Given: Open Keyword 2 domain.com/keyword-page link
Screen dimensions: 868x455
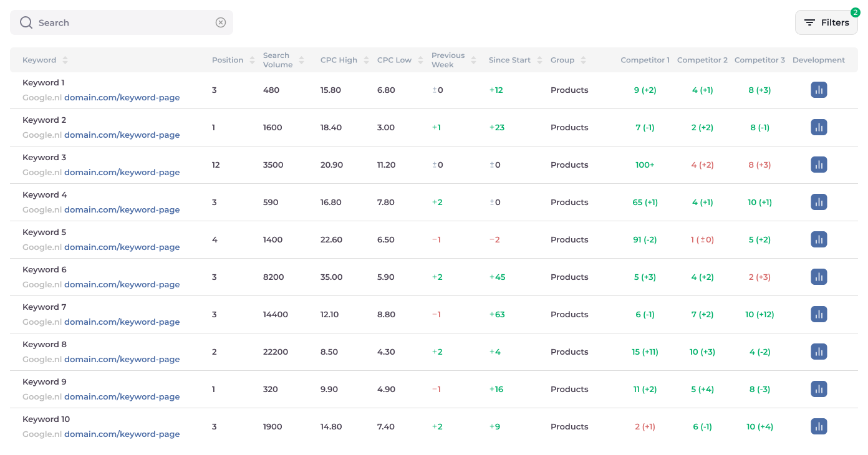Looking at the screenshot, I should click(x=122, y=135).
